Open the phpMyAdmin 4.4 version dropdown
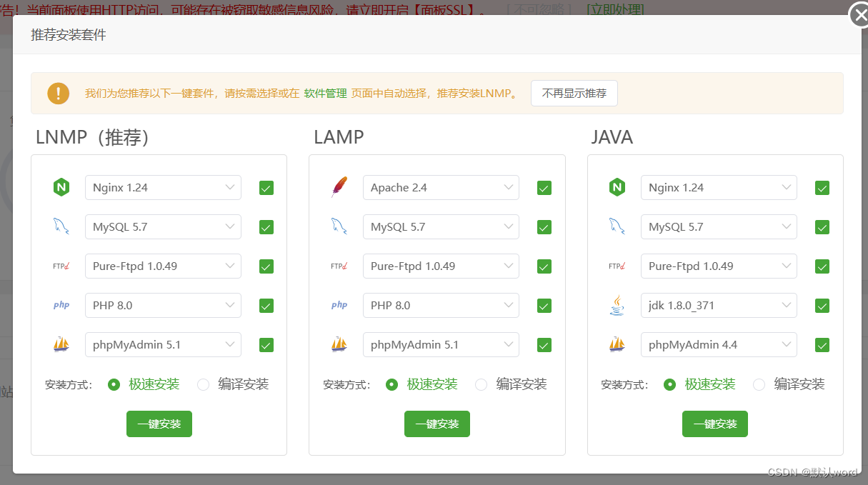Viewport: 868px width, 485px height. click(719, 344)
